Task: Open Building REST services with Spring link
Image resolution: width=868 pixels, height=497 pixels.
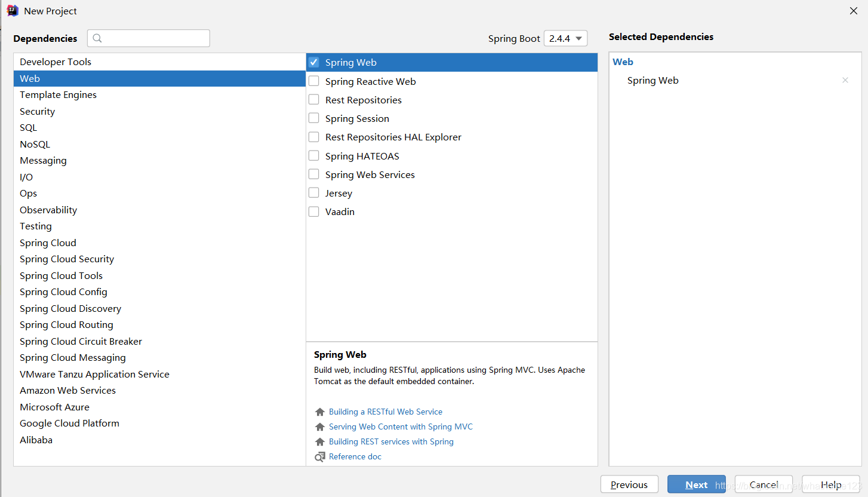Action: click(x=391, y=442)
